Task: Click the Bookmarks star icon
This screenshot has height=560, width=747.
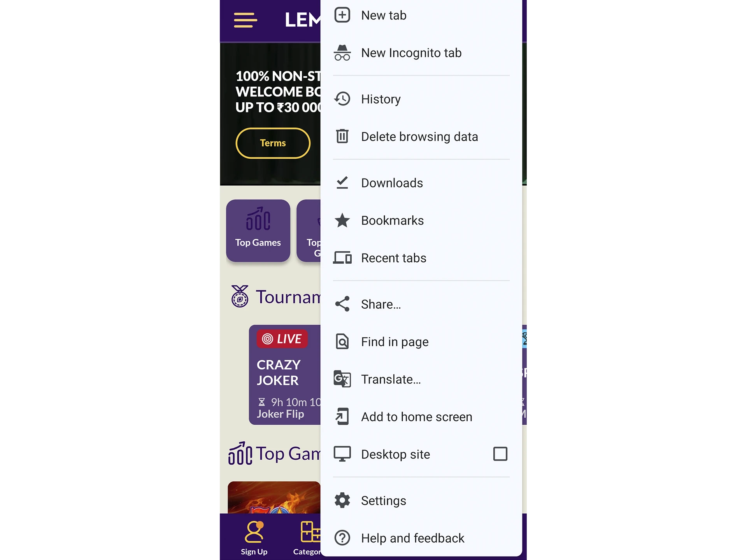Action: pos(342,220)
